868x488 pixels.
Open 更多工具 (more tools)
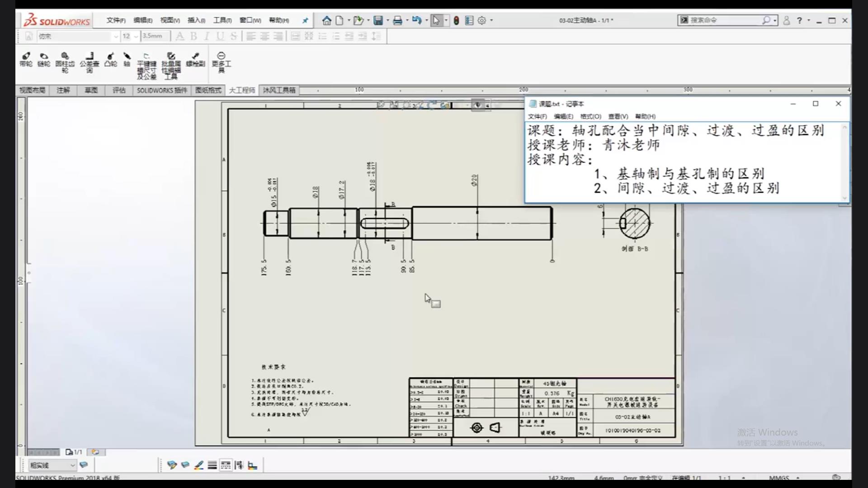(x=221, y=62)
